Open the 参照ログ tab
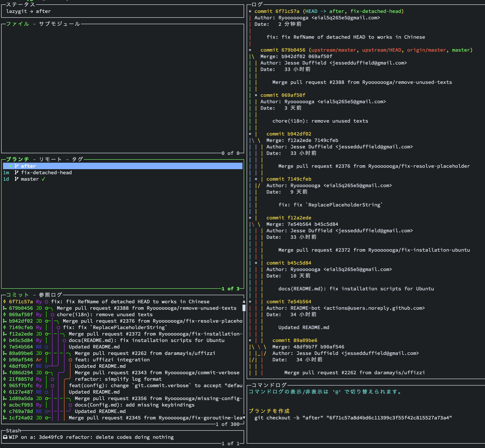Image resolution: width=485 pixels, height=448 pixels. [x=50, y=295]
